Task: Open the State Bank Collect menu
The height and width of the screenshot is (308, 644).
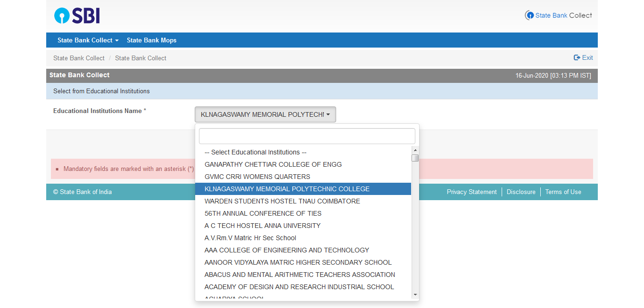Action: 88,40
